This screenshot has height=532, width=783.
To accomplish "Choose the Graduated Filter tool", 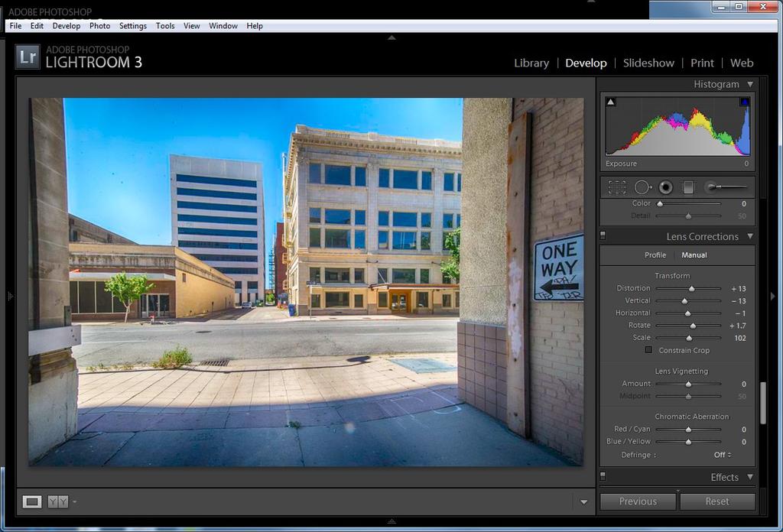I will click(688, 187).
